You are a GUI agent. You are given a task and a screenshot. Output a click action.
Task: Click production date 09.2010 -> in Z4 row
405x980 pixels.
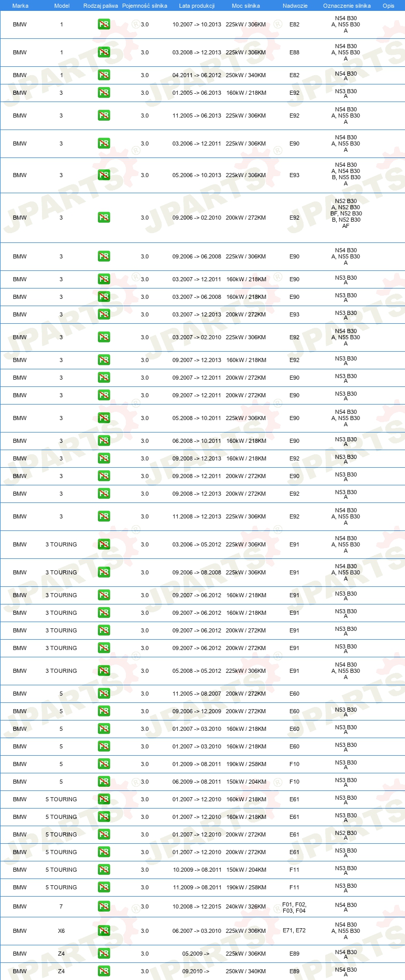(196, 971)
